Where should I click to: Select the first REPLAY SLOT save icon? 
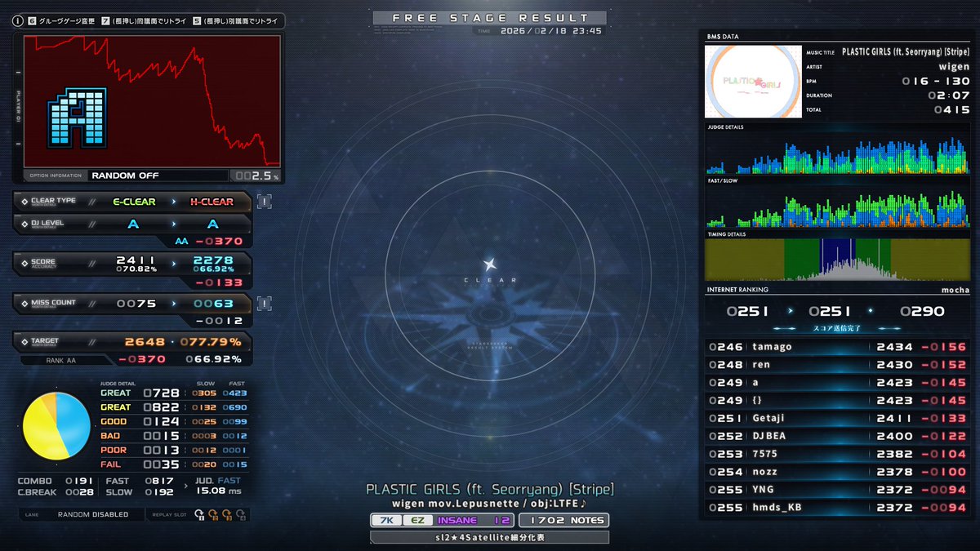[x=198, y=513]
